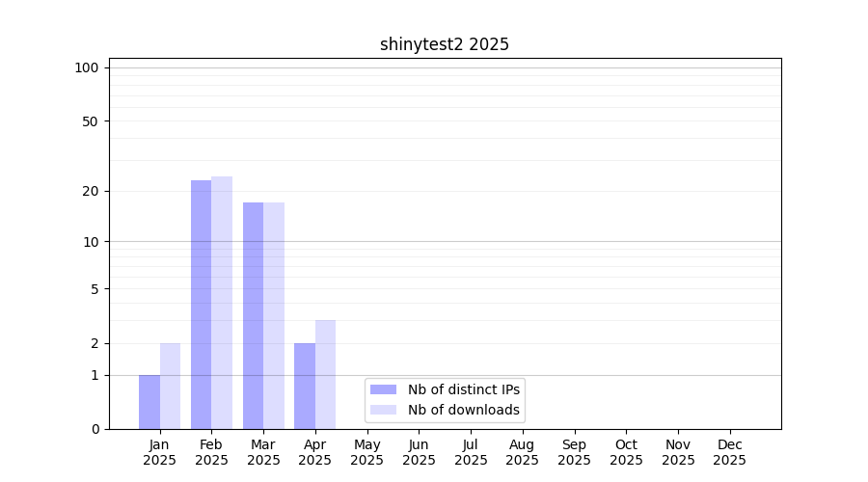Click the January downloads bar

(170, 386)
